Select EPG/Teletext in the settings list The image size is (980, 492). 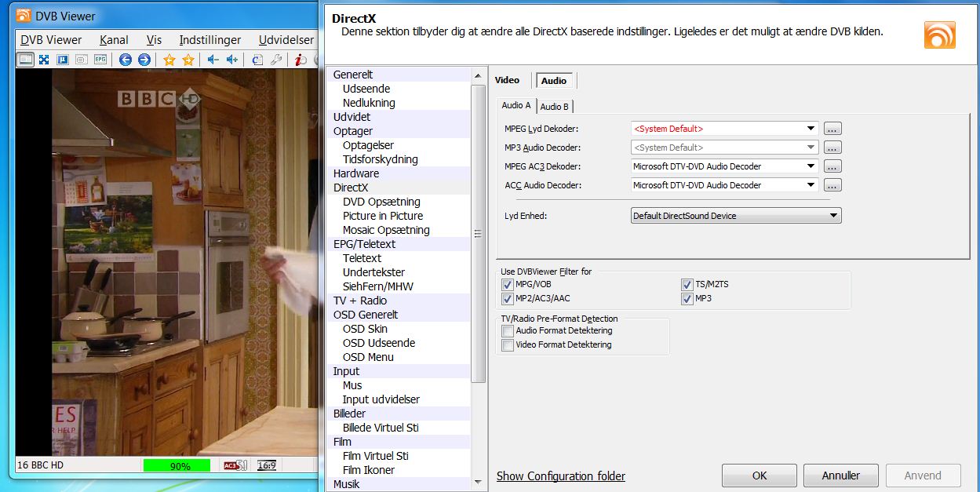364,244
